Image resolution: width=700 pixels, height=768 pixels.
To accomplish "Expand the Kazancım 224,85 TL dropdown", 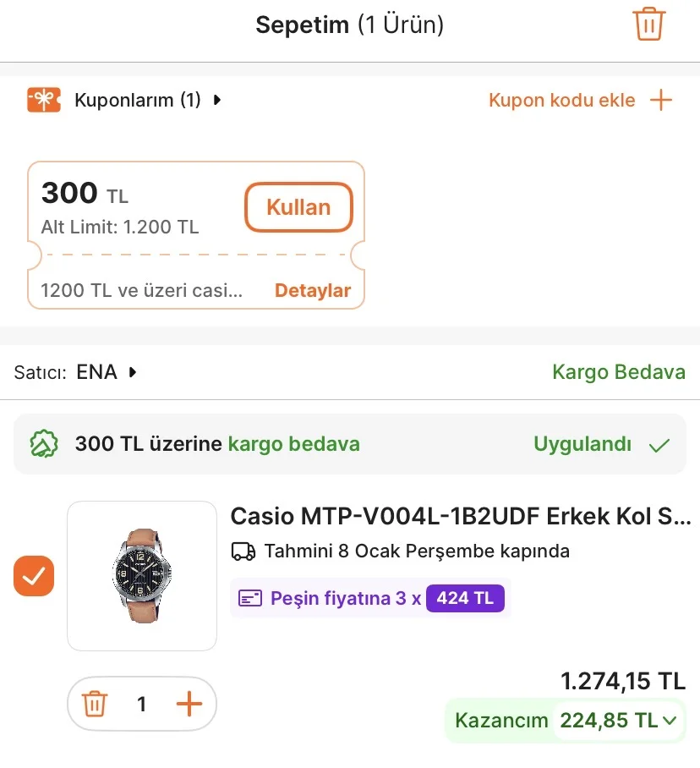I will [670, 721].
